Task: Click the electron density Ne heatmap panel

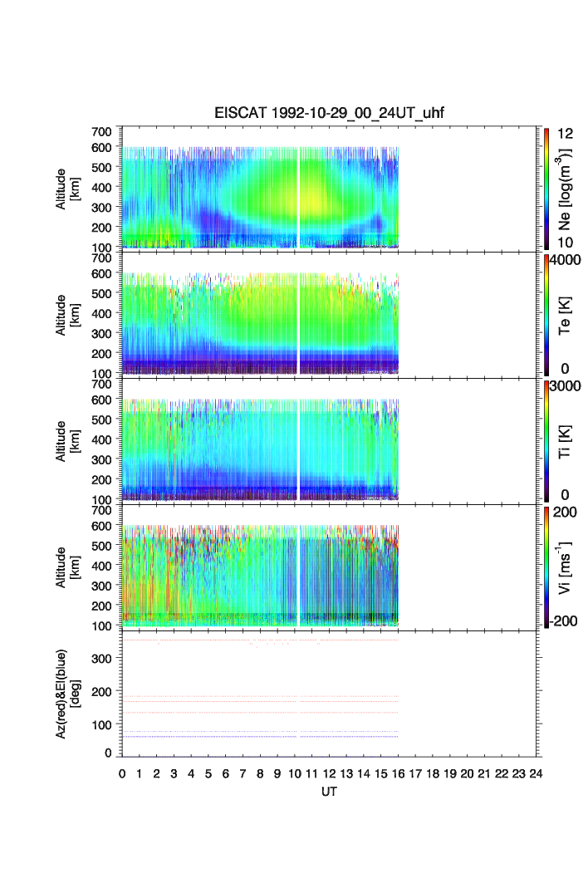Action: pos(329,189)
